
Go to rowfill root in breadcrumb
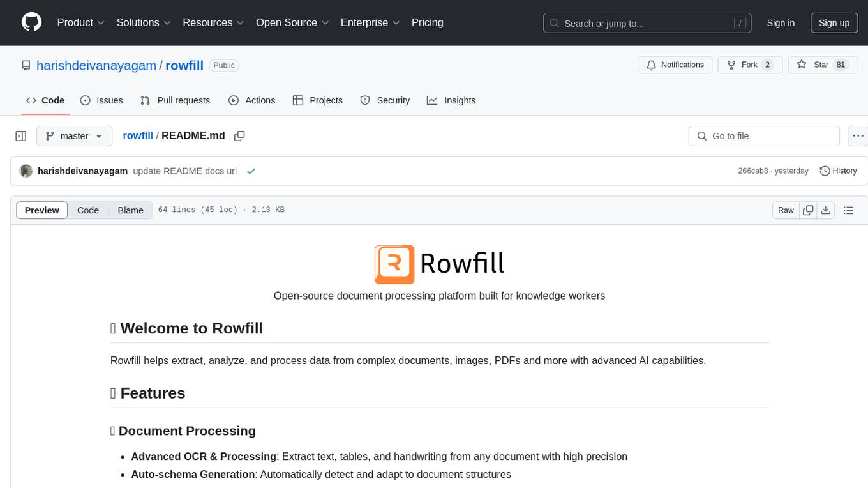(x=138, y=135)
